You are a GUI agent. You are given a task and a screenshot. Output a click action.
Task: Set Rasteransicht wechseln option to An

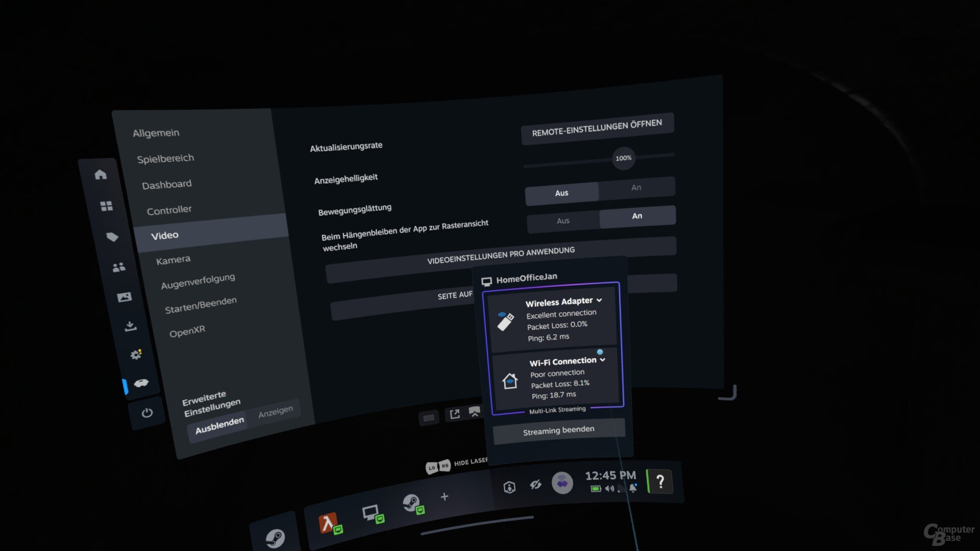(x=638, y=216)
